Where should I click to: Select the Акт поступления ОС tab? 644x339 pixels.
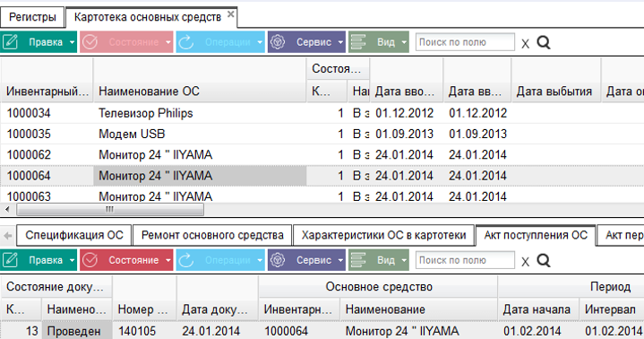(x=536, y=235)
